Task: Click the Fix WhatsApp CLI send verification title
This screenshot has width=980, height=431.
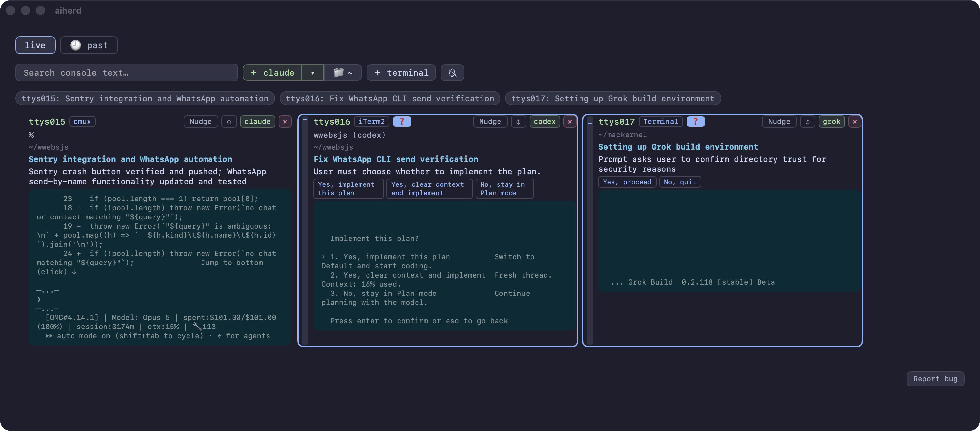Action: [x=396, y=159]
